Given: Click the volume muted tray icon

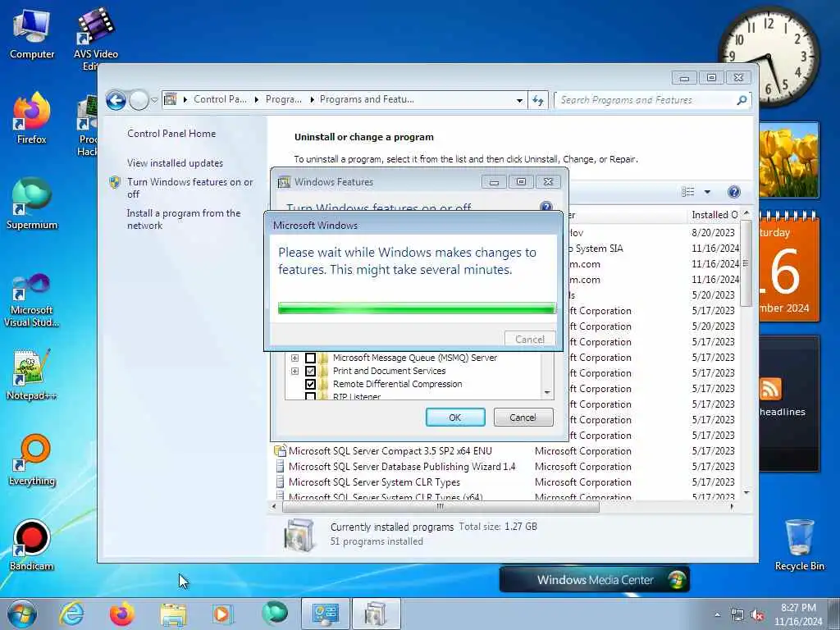Looking at the screenshot, I should pos(757,615).
